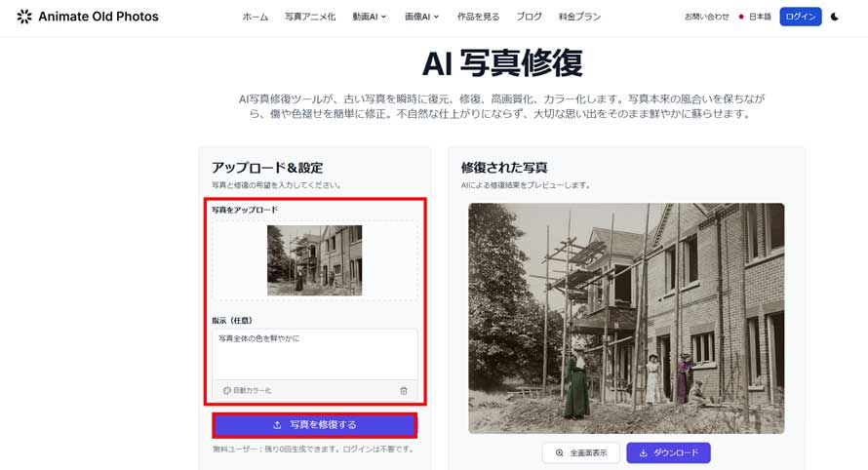The height and width of the screenshot is (470, 868).
Task: Click the 指示 instruction text field
Action: point(314,354)
